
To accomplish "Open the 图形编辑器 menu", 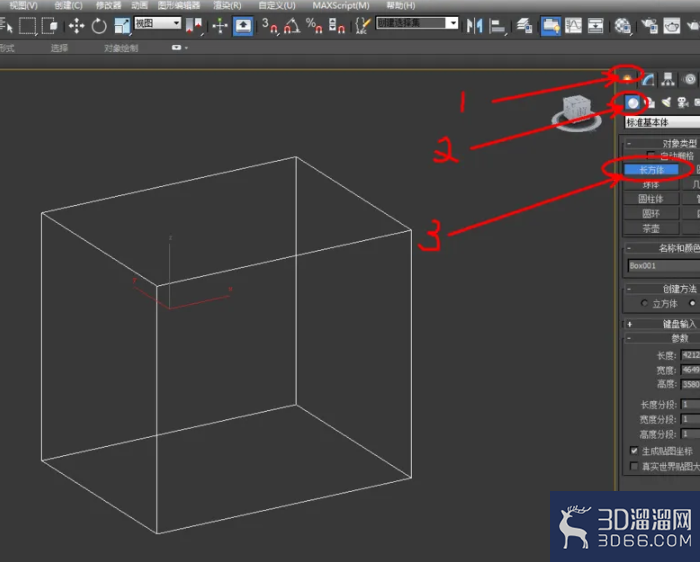I will point(179,5).
